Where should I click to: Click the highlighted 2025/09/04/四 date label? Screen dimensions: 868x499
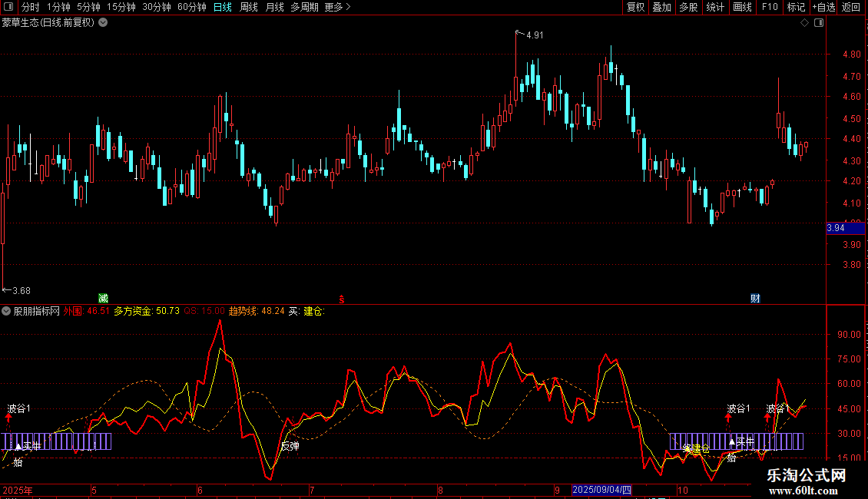click(601, 490)
